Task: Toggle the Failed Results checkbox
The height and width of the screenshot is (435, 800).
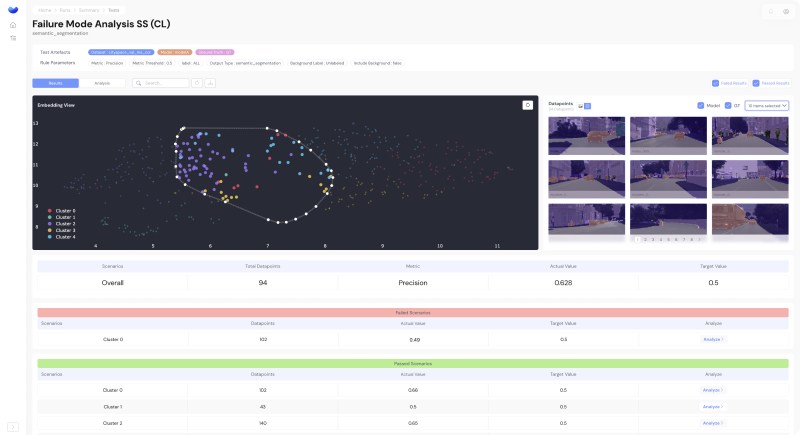Action: [716, 83]
